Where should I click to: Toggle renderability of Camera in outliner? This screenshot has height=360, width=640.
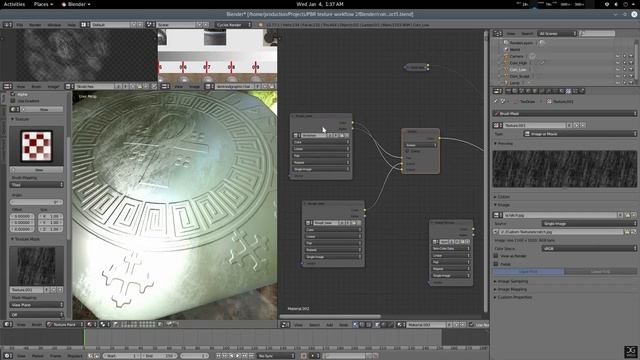pyautogui.click(x=631, y=56)
